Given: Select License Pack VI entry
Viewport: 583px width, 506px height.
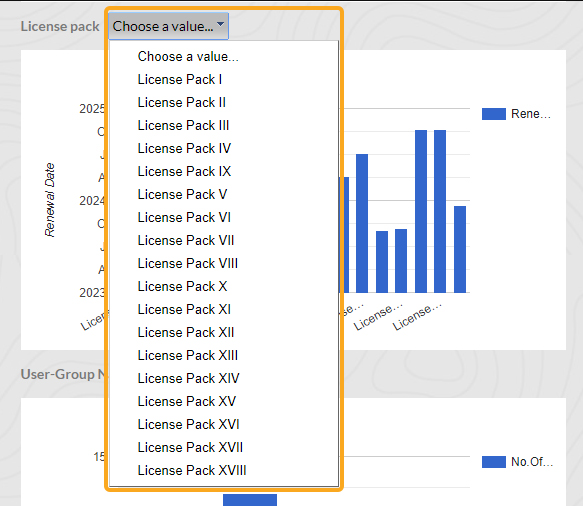Looking at the screenshot, I should [x=224, y=217].
